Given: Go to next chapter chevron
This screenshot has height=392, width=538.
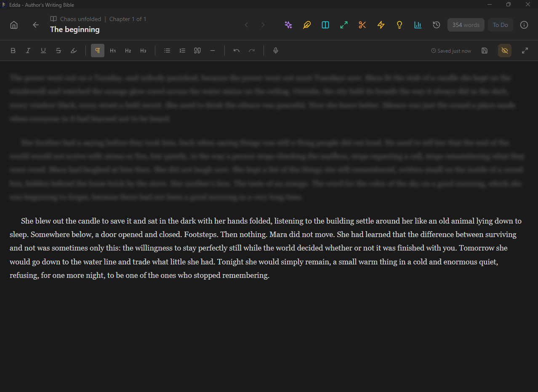Looking at the screenshot, I should pyautogui.click(x=263, y=25).
